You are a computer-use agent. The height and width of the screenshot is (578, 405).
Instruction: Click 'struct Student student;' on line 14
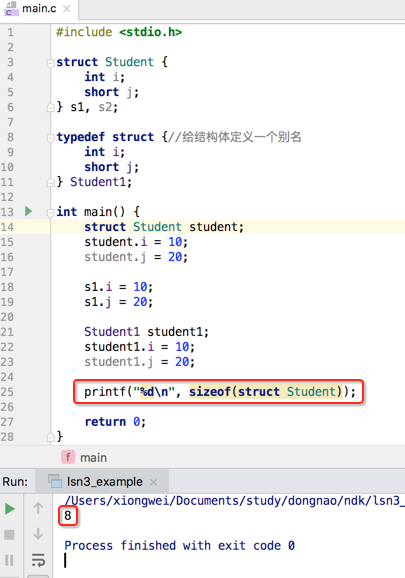pyautogui.click(x=164, y=227)
